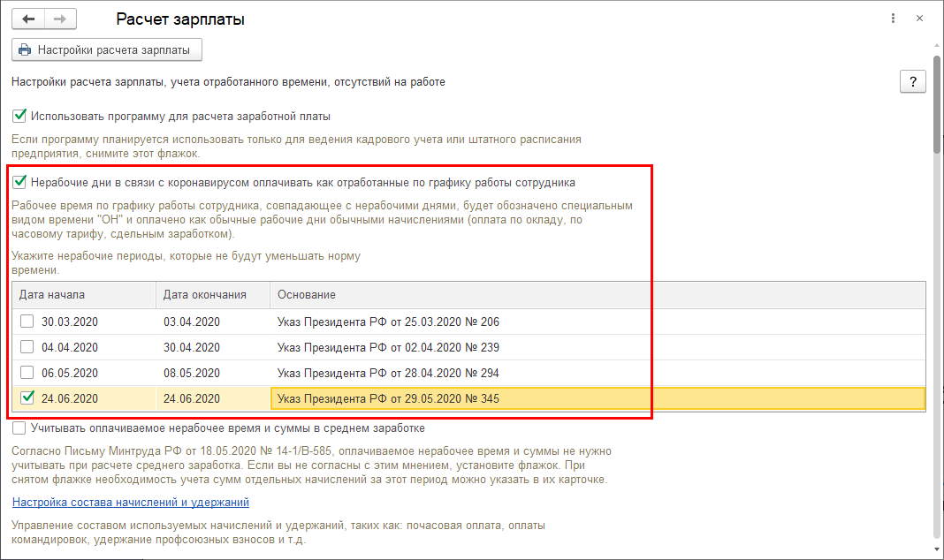Viewport: 944px width, 560px height.
Task: Click the vertical scrollbar thumb
Action: pyautogui.click(x=936, y=104)
